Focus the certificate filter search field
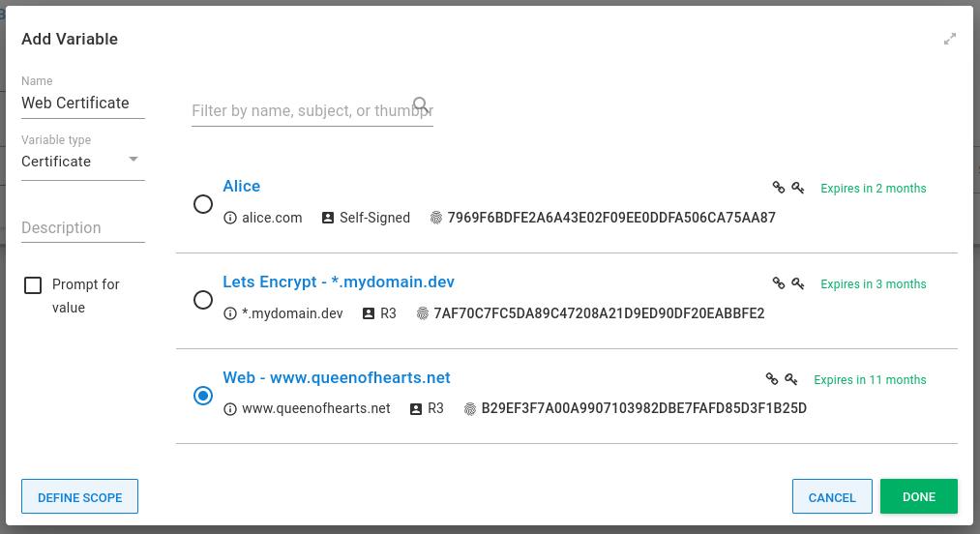This screenshot has width=980, height=534. coord(300,111)
